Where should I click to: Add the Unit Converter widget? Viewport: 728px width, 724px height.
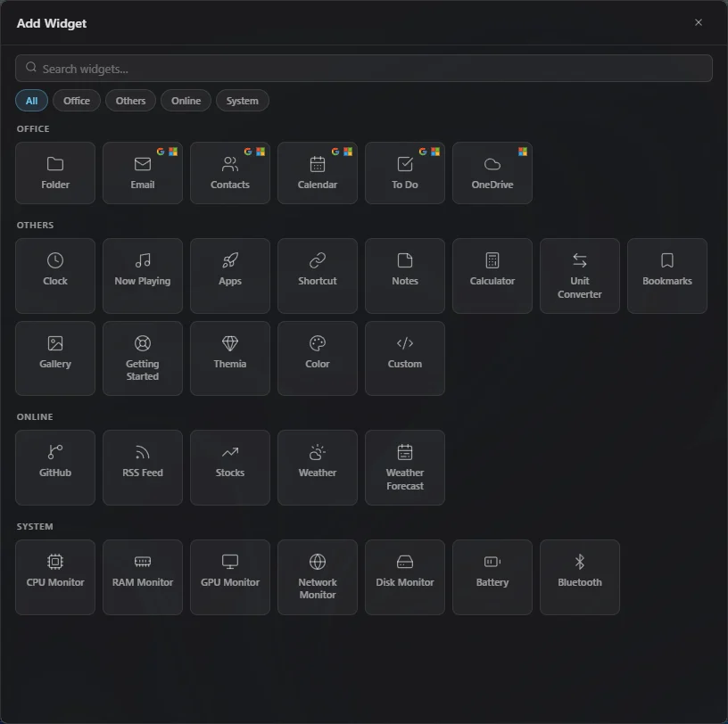coord(579,276)
